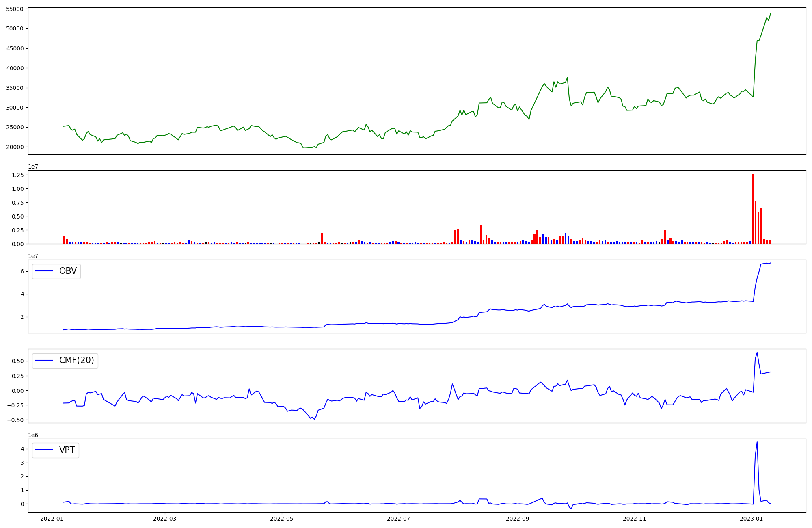Click the 20000 price axis label
Screen dimensions: 812x528
pyautogui.click(x=15, y=147)
